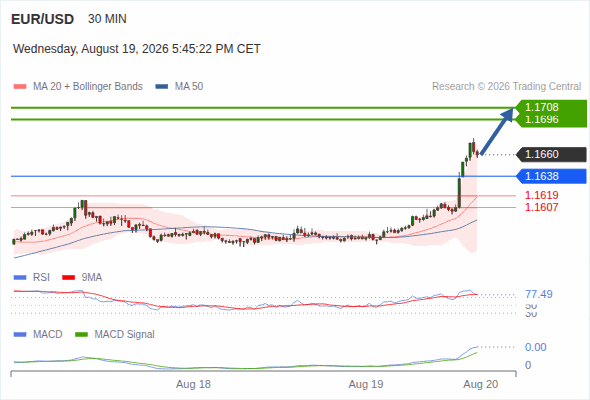
Task: Click the MA 50 blue legend swatch
Action: tap(162, 87)
